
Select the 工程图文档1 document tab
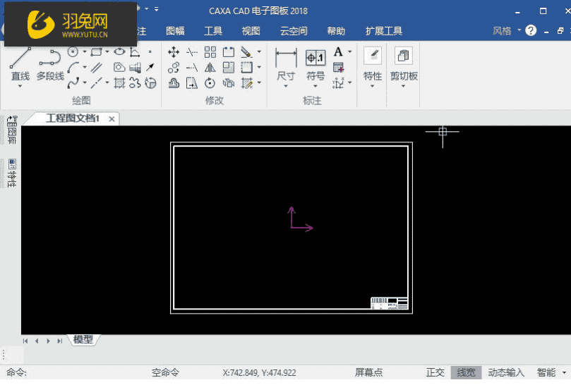point(73,118)
